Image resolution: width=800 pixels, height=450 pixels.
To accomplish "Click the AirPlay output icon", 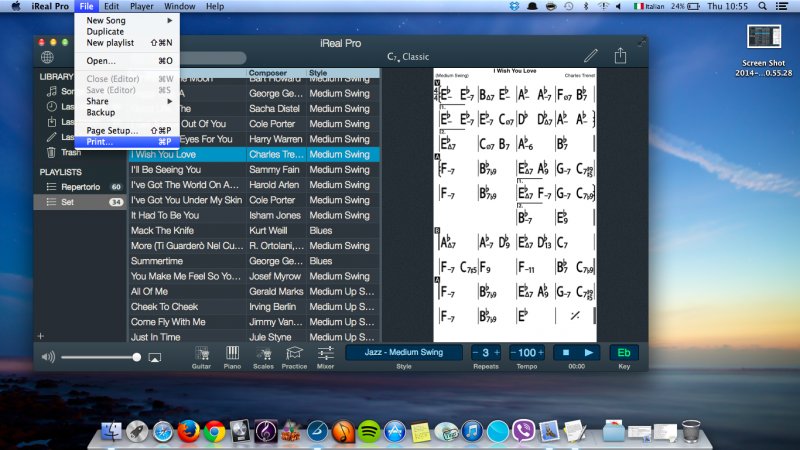I will [x=155, y=357].
